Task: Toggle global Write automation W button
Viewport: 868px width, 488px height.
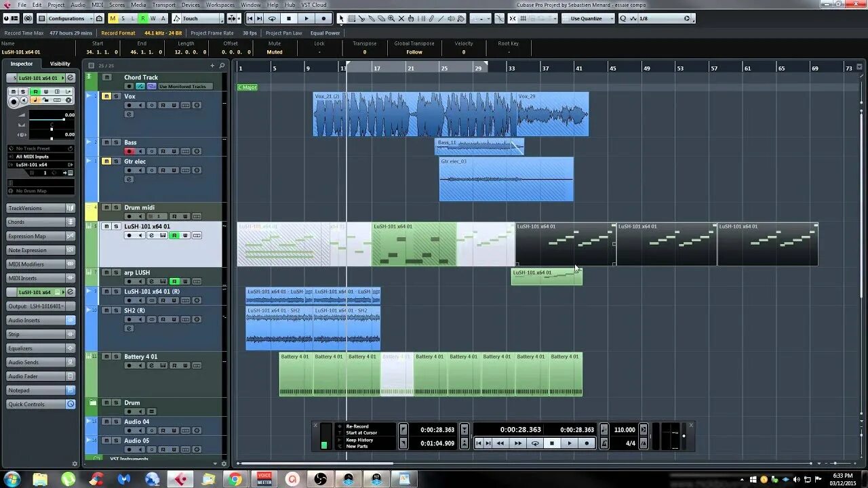Action: coord(153,18)
